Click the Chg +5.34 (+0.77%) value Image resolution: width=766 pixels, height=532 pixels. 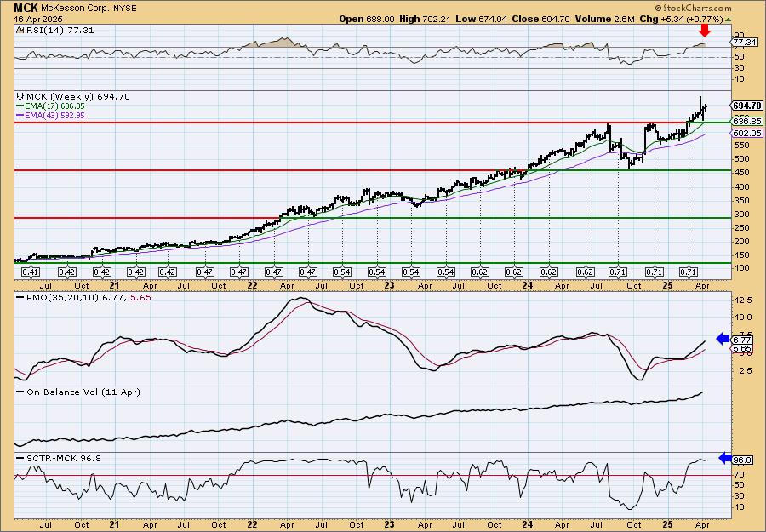click(x=681, y=19)
